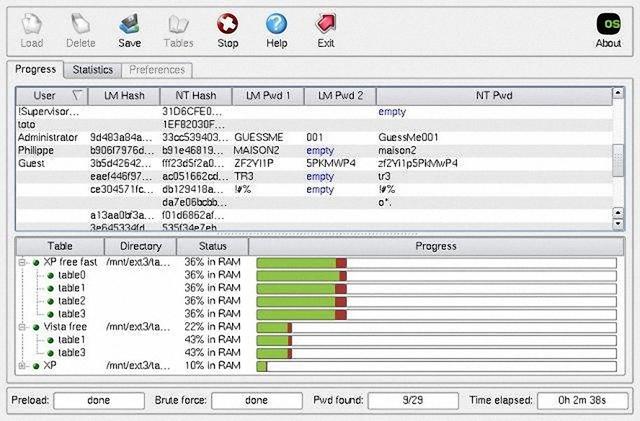640x421 pixels.
Task: Quit using the Exit arrow icon
Action: click(x=326, y=24)
